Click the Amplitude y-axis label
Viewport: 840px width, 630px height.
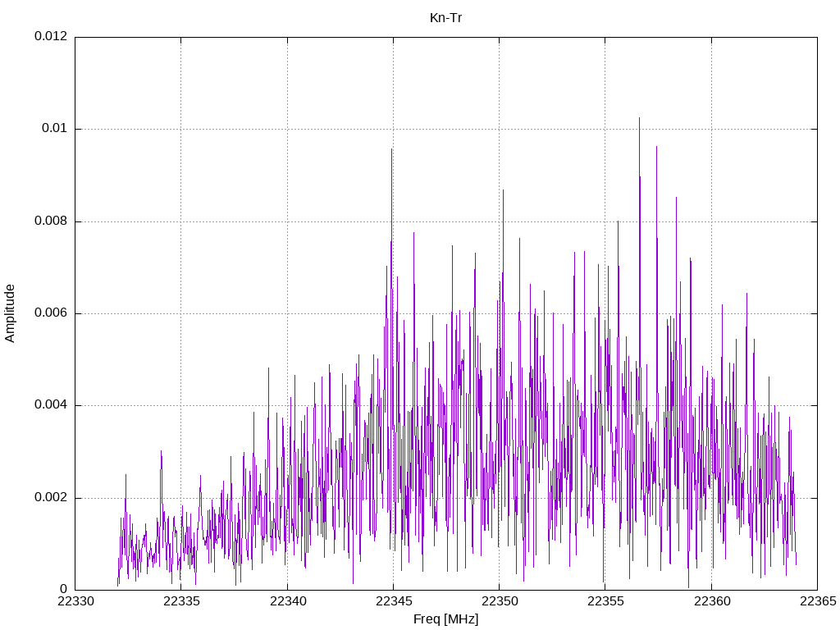click(10, 313)
